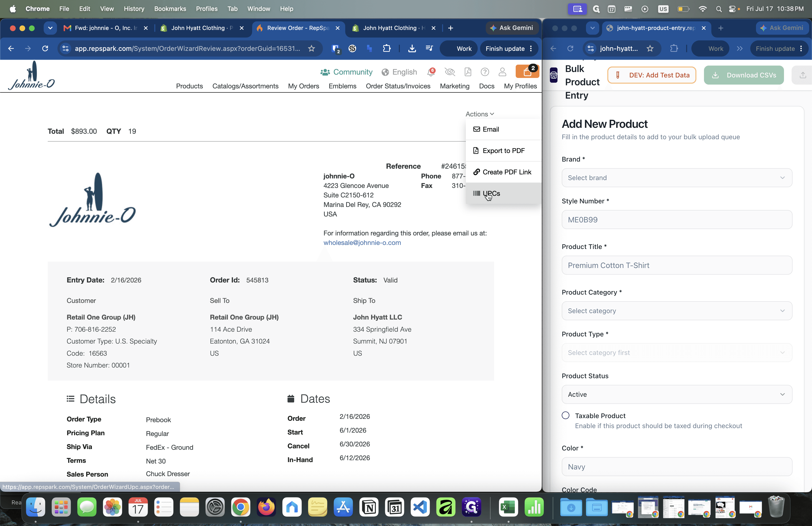This screenshot has height=526, width=812.
Task: Switch to the first John Hyatt Clothing tab
Action: point(202,28)
